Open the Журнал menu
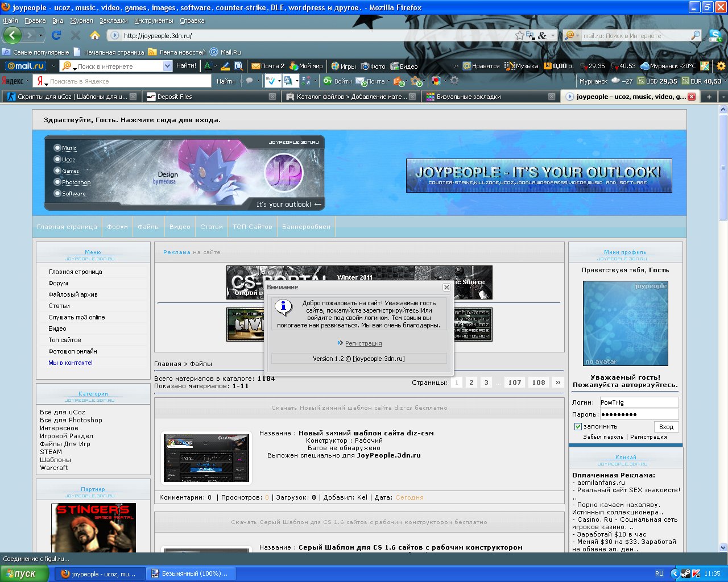Screen dimensions: 728x582 point(81,20)
